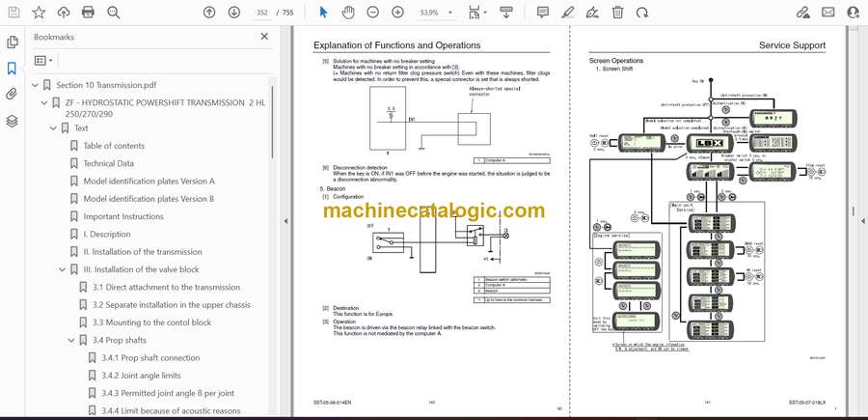The height and width of the screenshot is (420, 868).
Task: Open Model identification plates Version A bookmark
Action: (x=149, y=182)
